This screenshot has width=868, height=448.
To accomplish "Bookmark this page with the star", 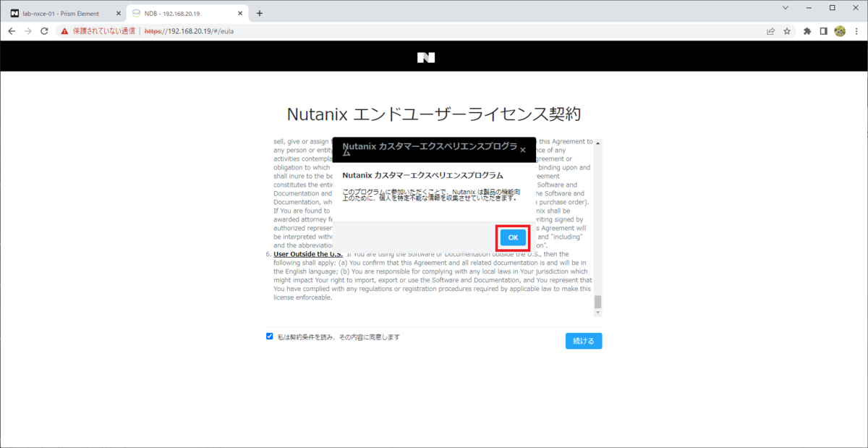I will tap(787, 31).
